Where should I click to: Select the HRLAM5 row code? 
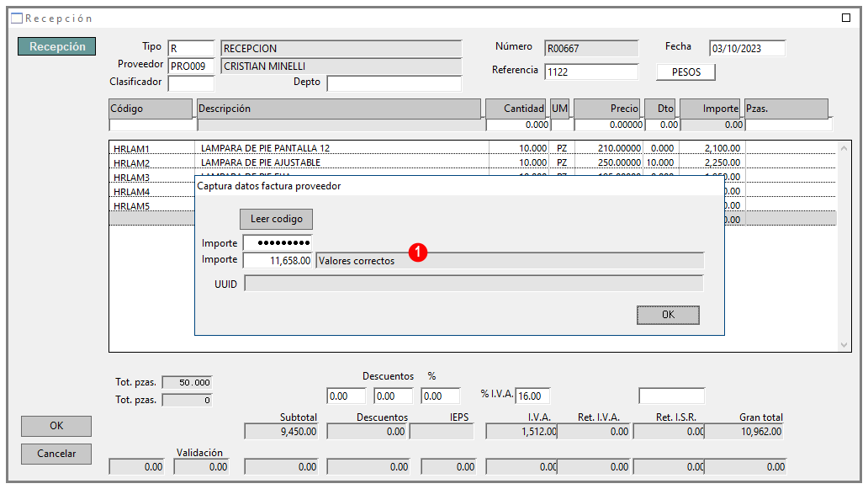[x=132, y=206]
